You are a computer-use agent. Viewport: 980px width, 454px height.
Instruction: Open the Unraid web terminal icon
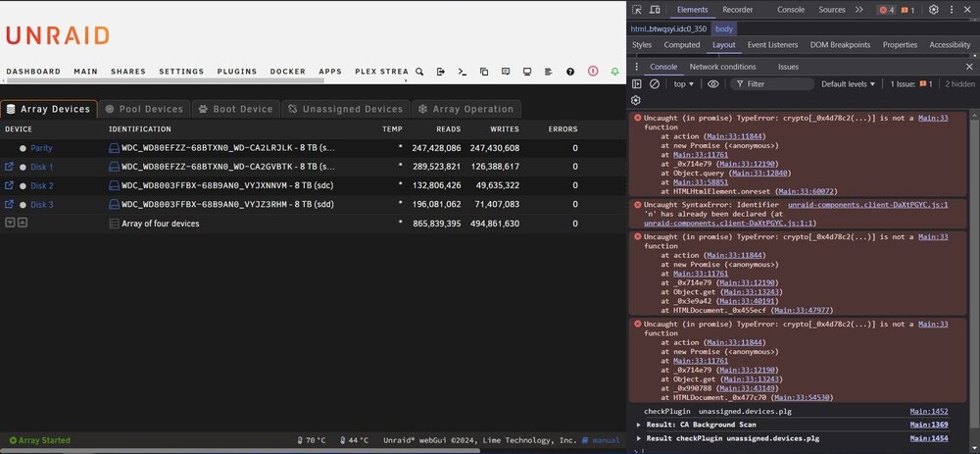[x=462, y=72]
